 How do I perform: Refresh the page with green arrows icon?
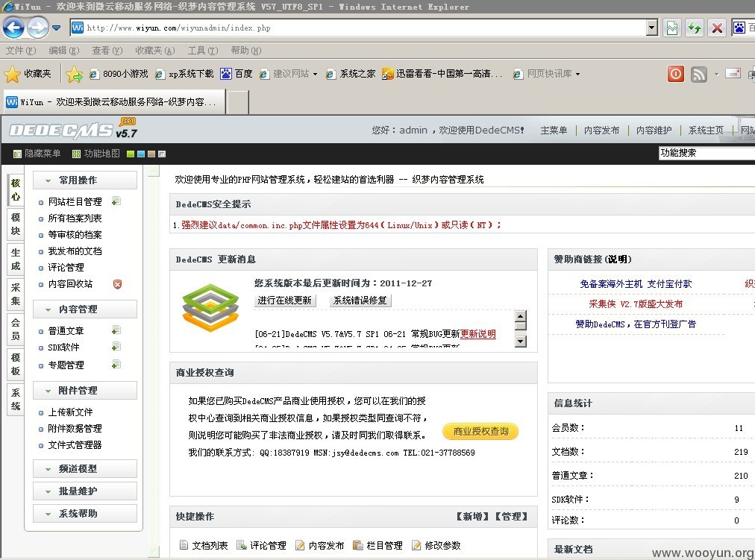[x=695, y=28]
